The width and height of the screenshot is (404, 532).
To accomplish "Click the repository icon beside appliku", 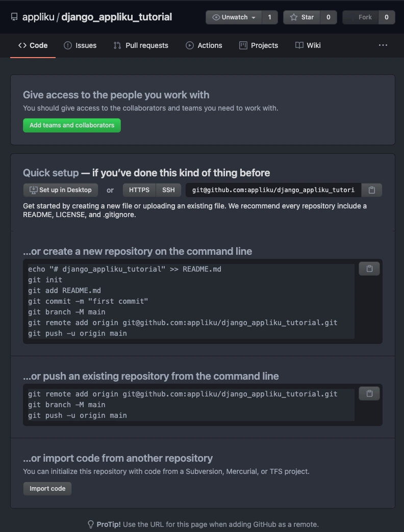I will pyautogui.click(x=14, y=17).
